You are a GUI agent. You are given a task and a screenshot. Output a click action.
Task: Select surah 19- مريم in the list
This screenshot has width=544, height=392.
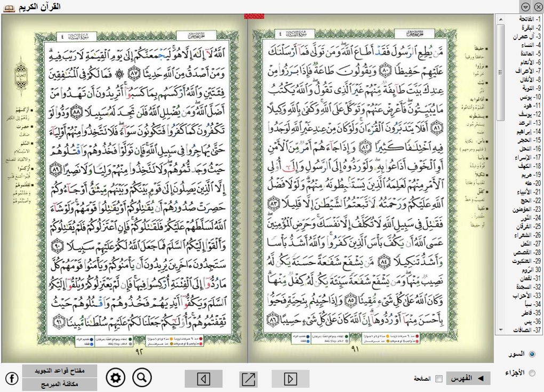[x=530, y=174]
